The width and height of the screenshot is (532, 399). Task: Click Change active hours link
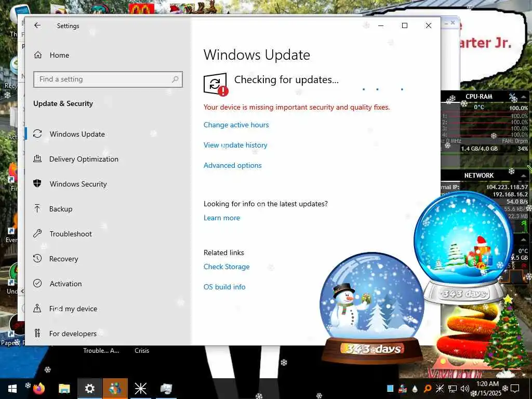(236, 125)
